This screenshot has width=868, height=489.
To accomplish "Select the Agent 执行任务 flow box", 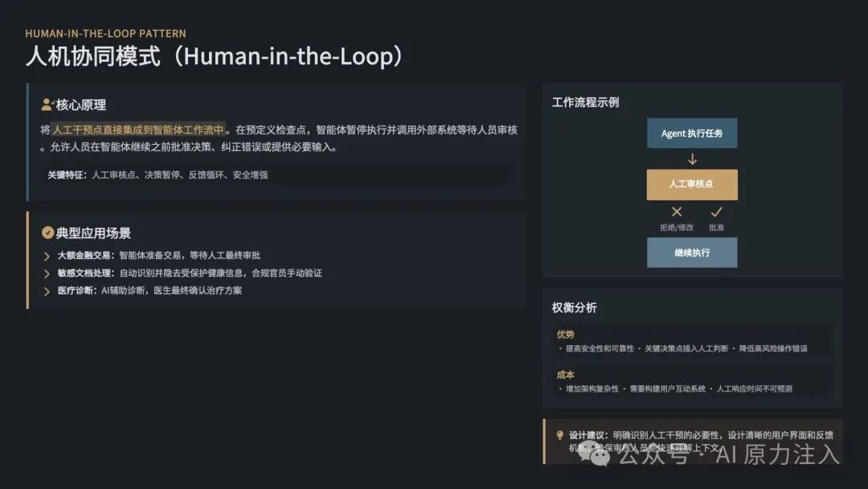I will click(692, 133).
